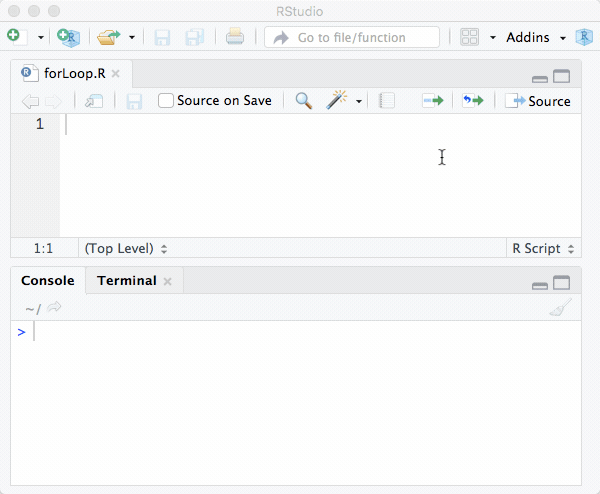Close the forLoop.R tab
The image size is (600, 494).
pyautogui.click(x=116, y=73)
